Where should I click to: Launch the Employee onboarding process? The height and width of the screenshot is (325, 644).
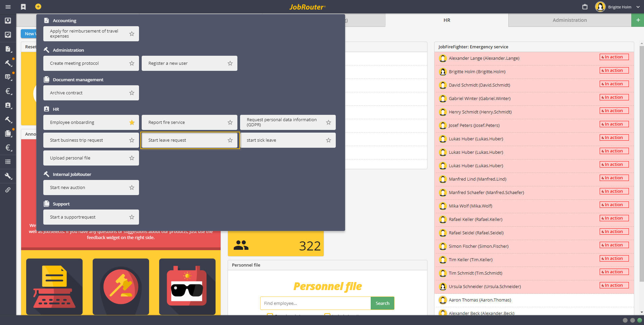91,122
